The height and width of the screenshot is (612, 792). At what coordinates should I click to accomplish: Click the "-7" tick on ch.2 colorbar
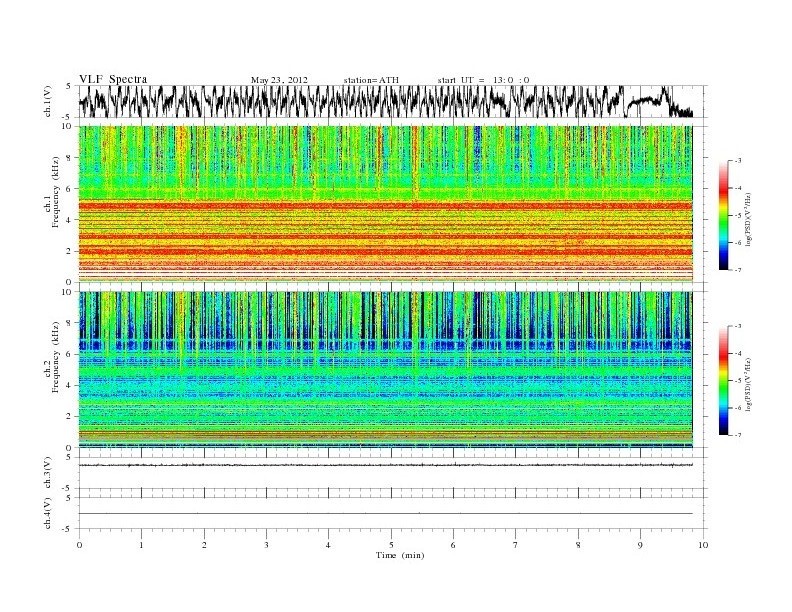pyautogui.click(x=738, y=435)
